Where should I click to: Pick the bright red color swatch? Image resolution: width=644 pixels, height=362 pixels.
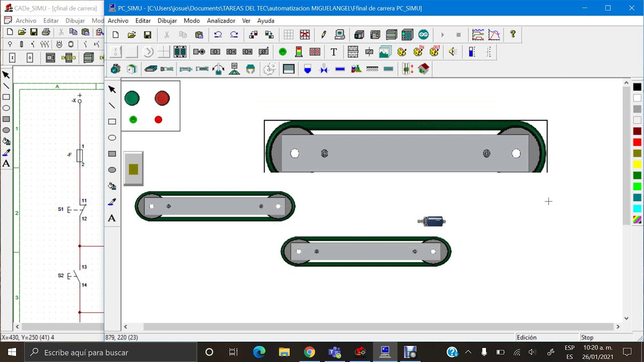click(x=637, y=142)
